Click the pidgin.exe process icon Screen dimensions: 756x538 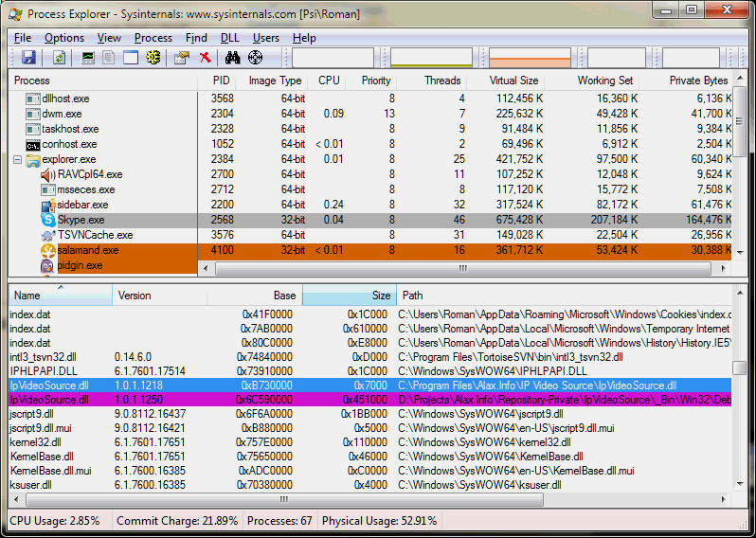coord(47,265)
